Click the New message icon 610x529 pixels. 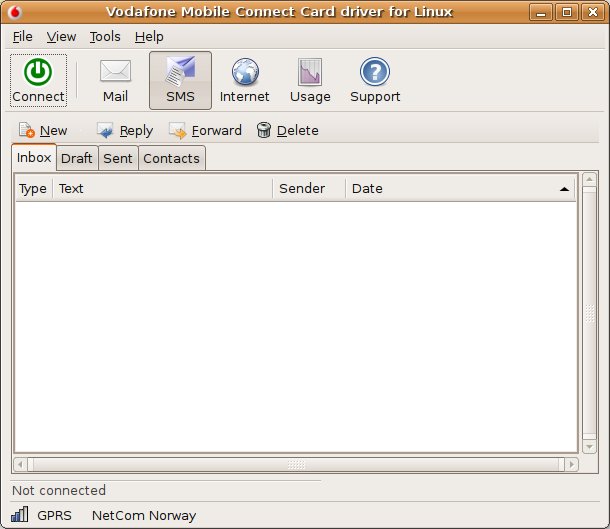(x=26, y=130)
